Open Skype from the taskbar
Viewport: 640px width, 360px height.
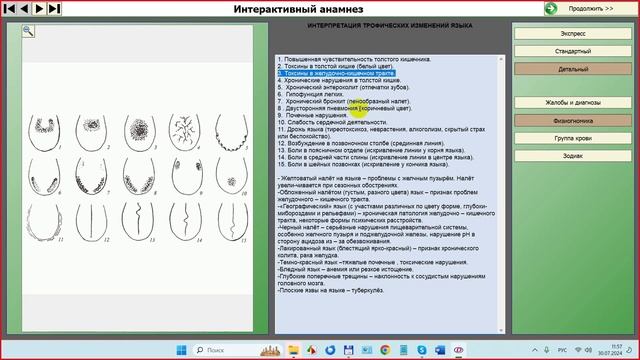(422, 350)
